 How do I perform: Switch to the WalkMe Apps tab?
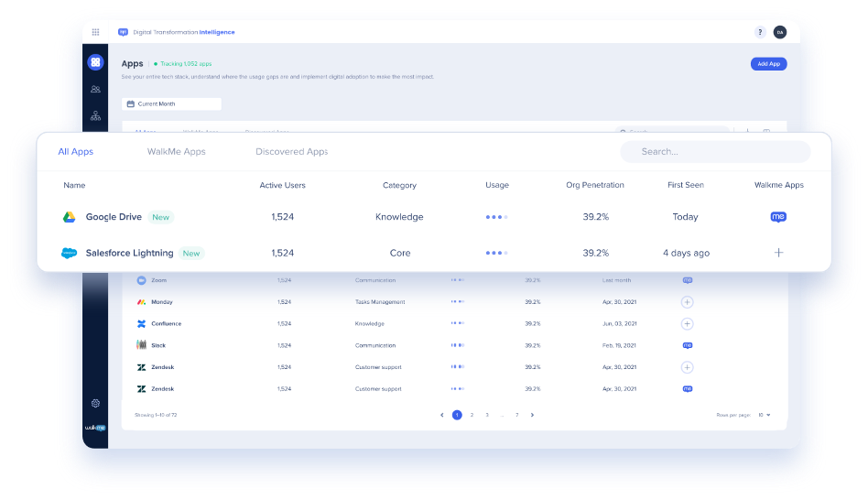(x=176, y=152)
